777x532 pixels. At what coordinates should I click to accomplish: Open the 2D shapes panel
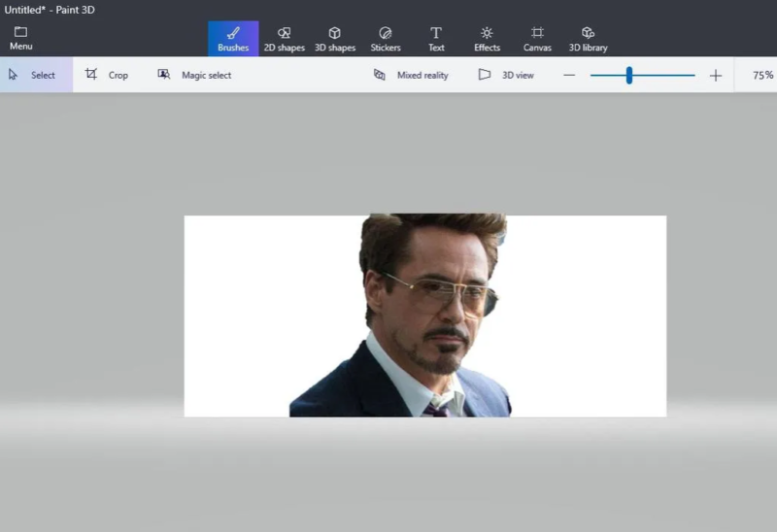(284, 39)
